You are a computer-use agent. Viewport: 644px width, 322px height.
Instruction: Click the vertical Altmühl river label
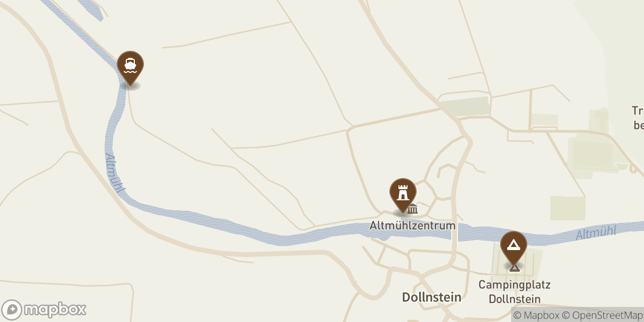point(115,174)
